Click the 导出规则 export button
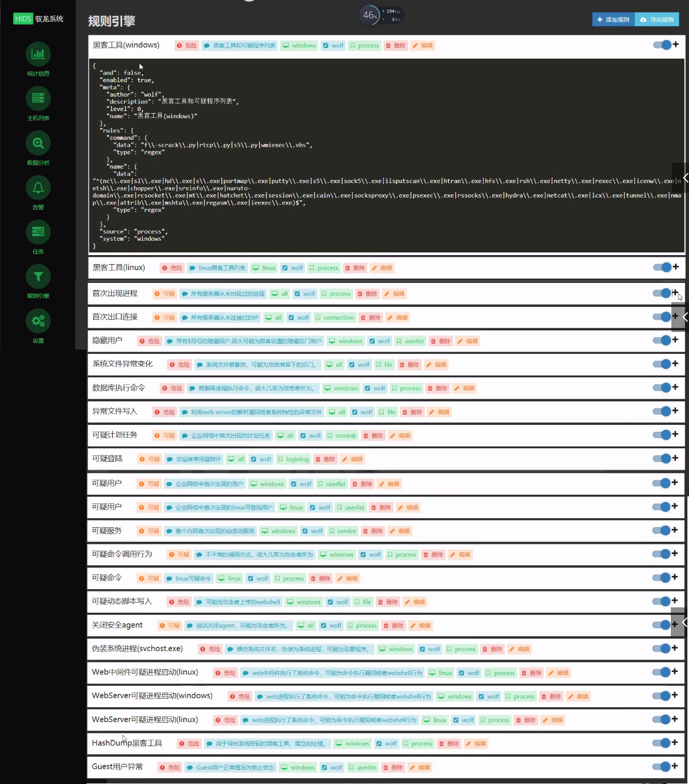 coord(657,19)
